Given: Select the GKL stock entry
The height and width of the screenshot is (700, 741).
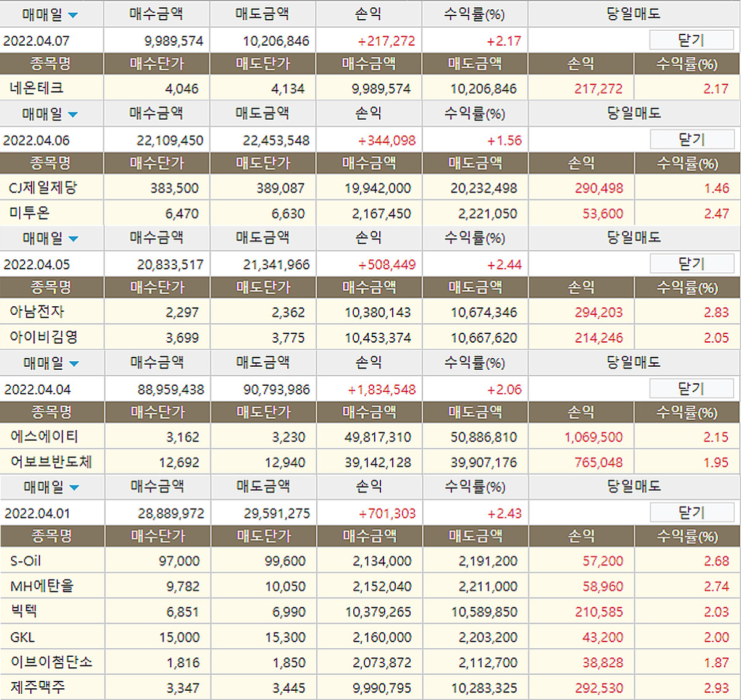Looking at the screenshot, I should point(22,637).
